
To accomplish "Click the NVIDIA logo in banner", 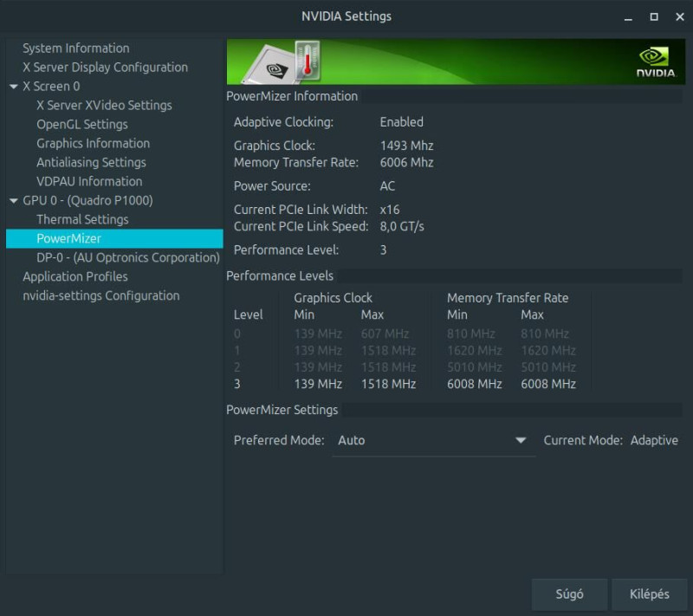I will coord(656,62).
